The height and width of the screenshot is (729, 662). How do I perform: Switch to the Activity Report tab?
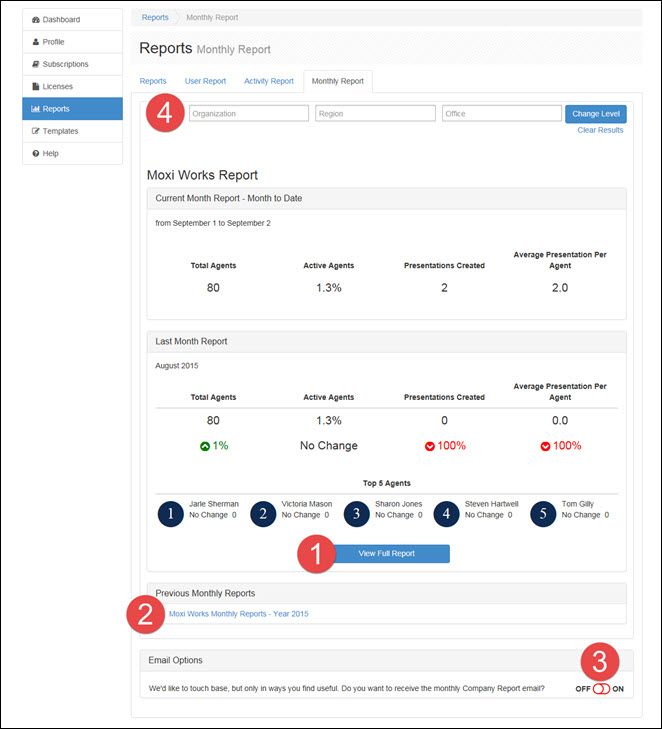point(269,81)
